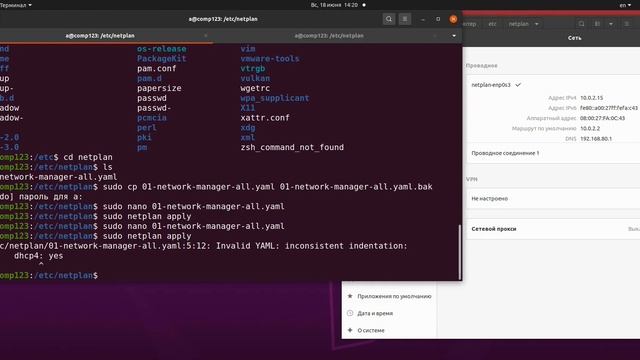Click the netplan path segment in file manager
The image size is (640, 360).
pos(518,24)
